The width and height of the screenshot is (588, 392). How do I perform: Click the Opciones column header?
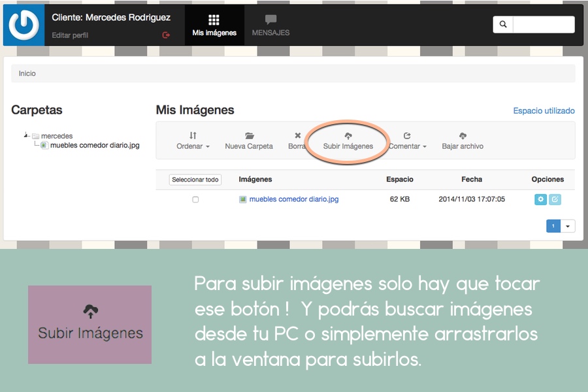coord(547,179)
